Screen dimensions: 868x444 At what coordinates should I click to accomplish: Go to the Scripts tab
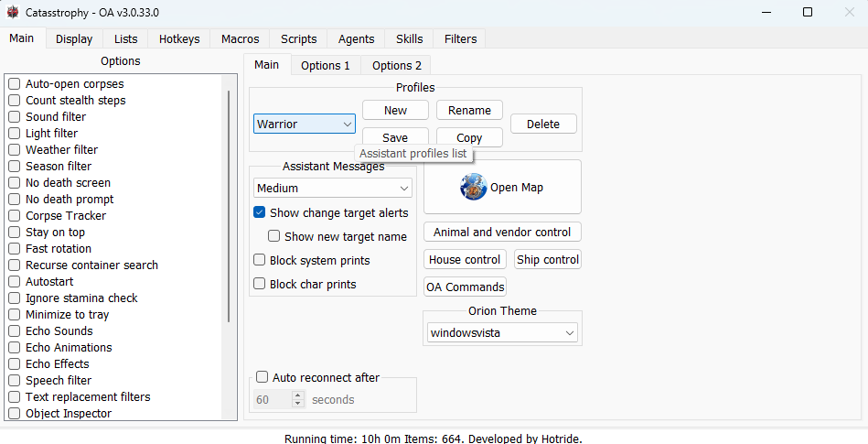click(x=298, y=38)
